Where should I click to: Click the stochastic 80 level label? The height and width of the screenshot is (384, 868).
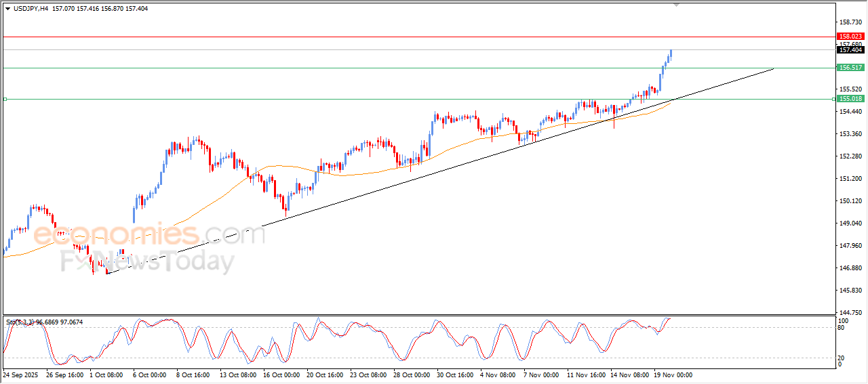[x=842, y=328]
